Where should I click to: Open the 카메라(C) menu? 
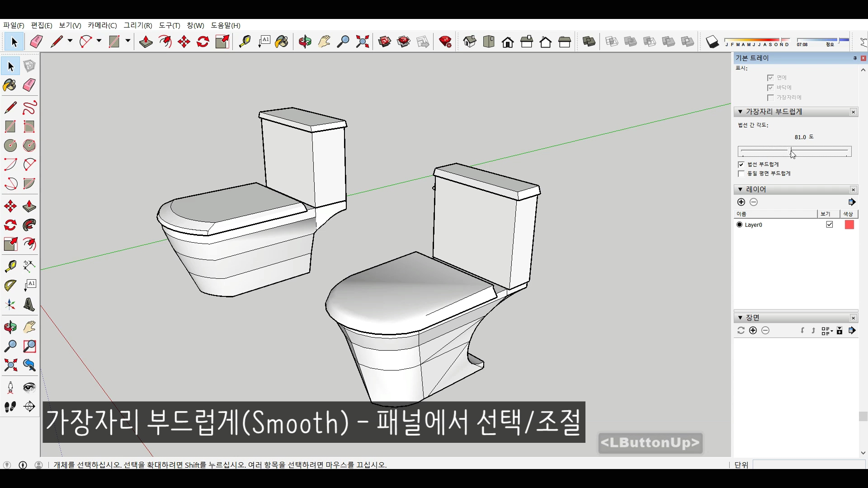102,25
